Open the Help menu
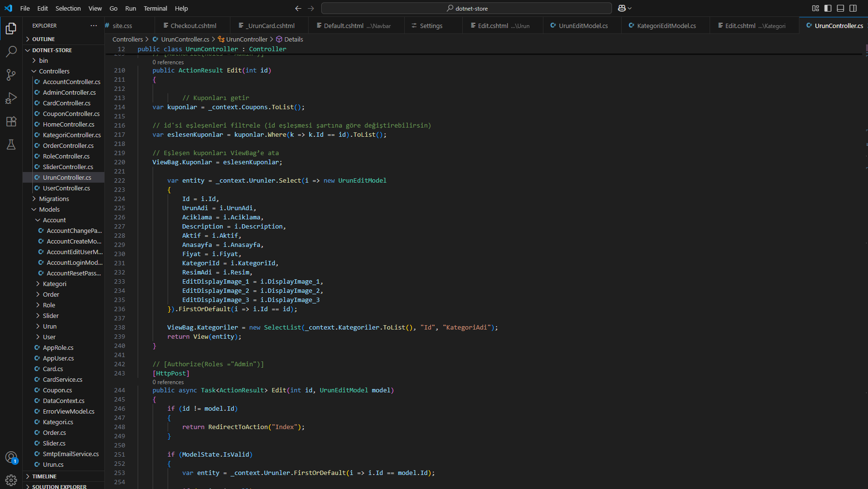The image size is (868, 489). (x=182, y=8)
